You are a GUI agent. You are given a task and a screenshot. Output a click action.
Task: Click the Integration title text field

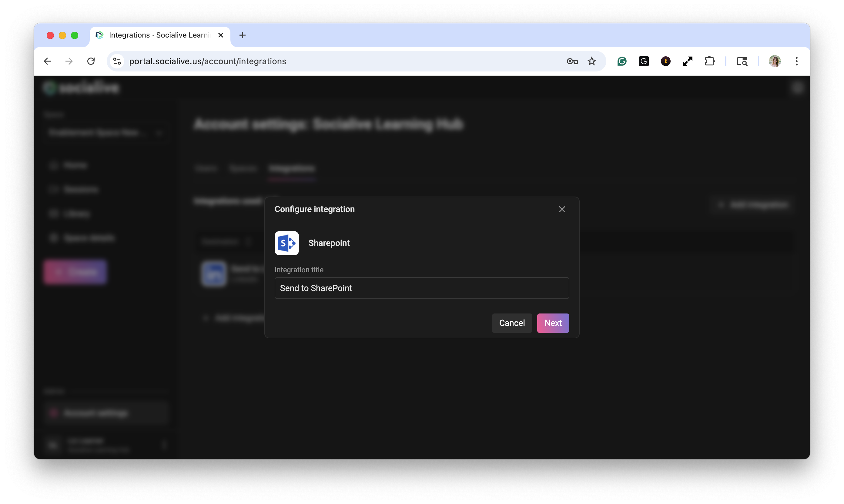(421, 288)
